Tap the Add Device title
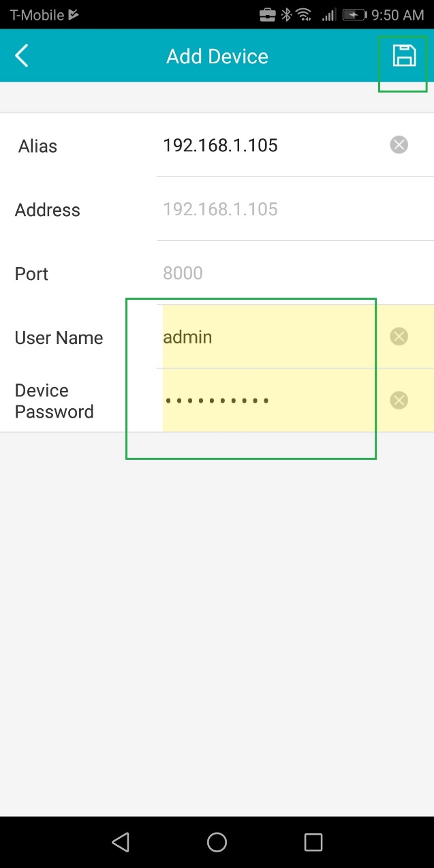 (217, 56)
